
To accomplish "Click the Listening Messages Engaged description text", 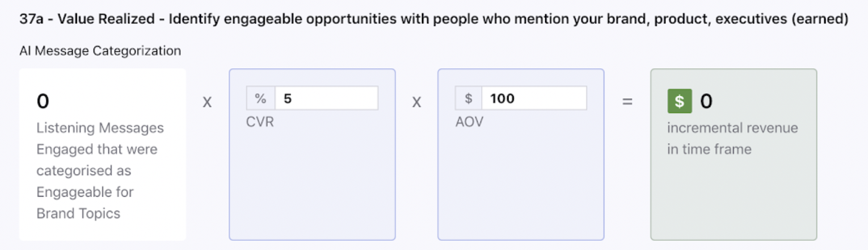I will pos(100,170).
